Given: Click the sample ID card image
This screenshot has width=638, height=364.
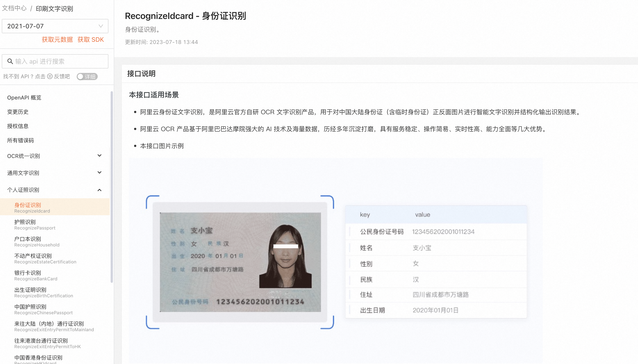Looking at the screenshot, I should tap(240, 262).
